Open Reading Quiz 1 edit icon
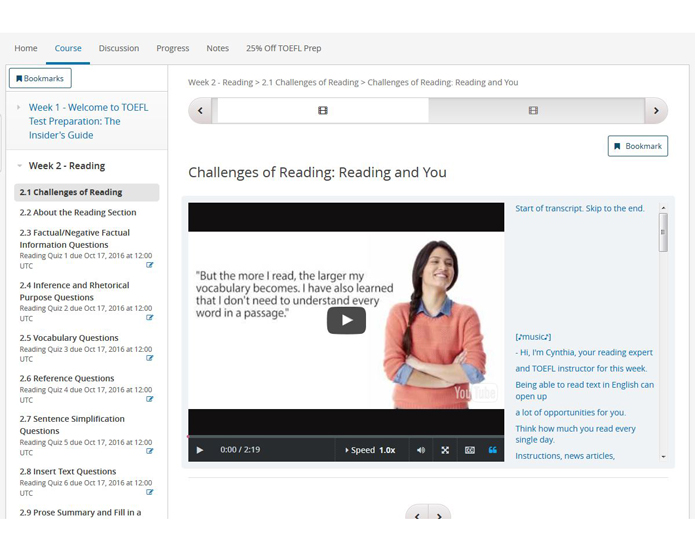 150,265
